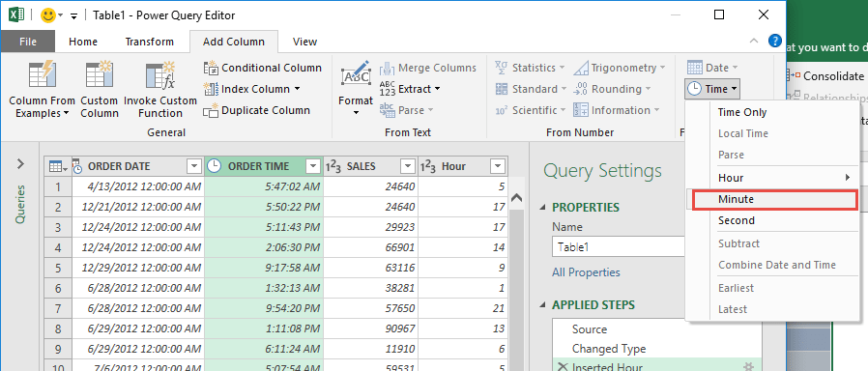The width and height of the screenshot is (868, 371).
Task: Open the Hour column filter dropdown
Action: (x=498, y=166)
